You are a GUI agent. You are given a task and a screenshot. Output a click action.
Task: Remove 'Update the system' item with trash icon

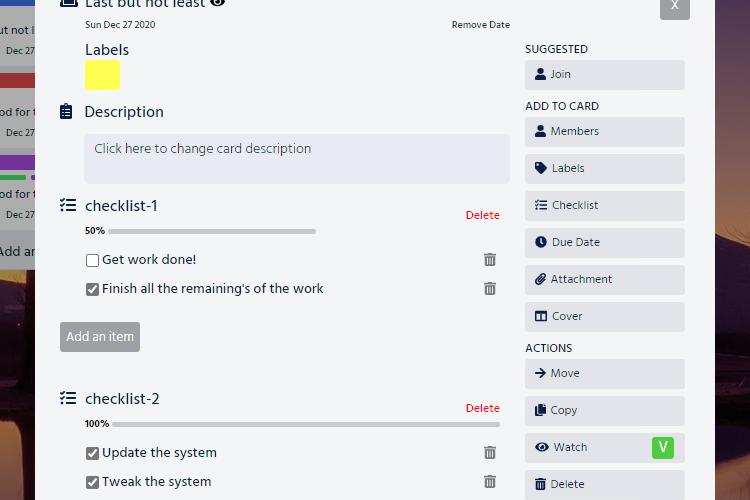pyautogui.click(x=490, y=453)
